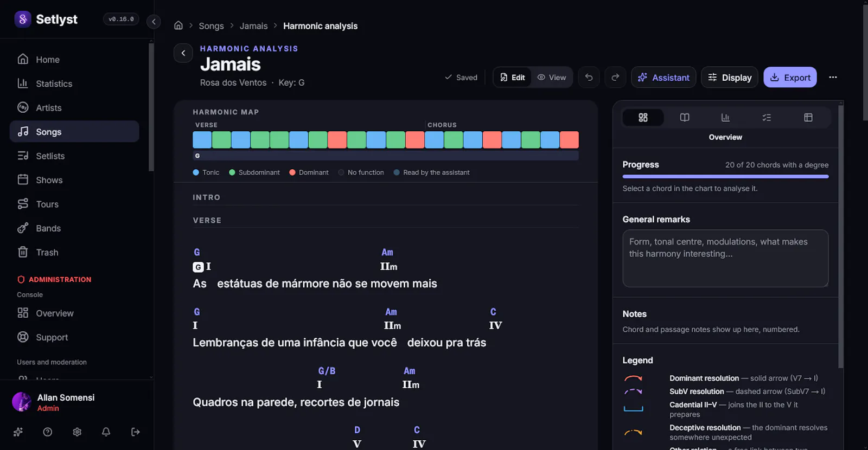Log out using the exit icon

136,432
